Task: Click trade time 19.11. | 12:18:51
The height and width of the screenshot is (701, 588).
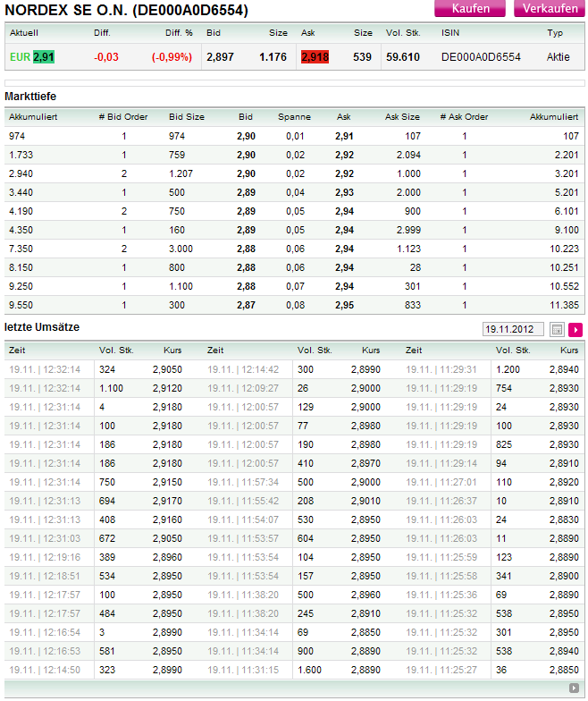Action: coord(45,576)
